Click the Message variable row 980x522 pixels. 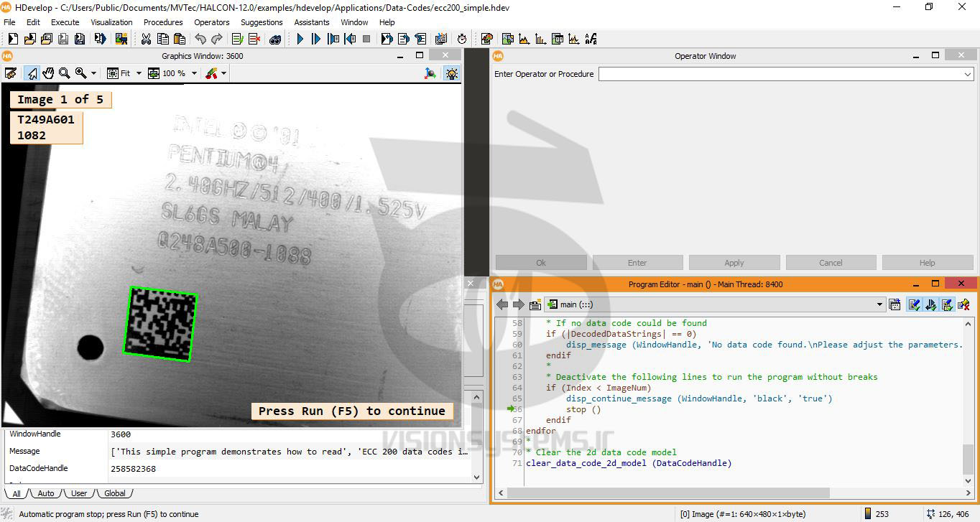pyautogui.click(x=237, y=451)
